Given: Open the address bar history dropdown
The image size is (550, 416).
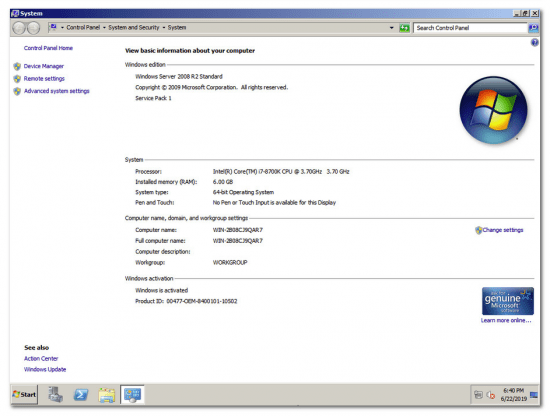Looking at the screenshot, I should [x=391, y=28].
